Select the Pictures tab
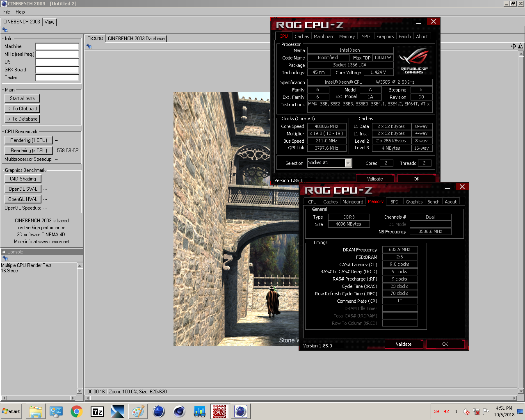The height and width of the screenshot is (420, 525). (95, 38)
